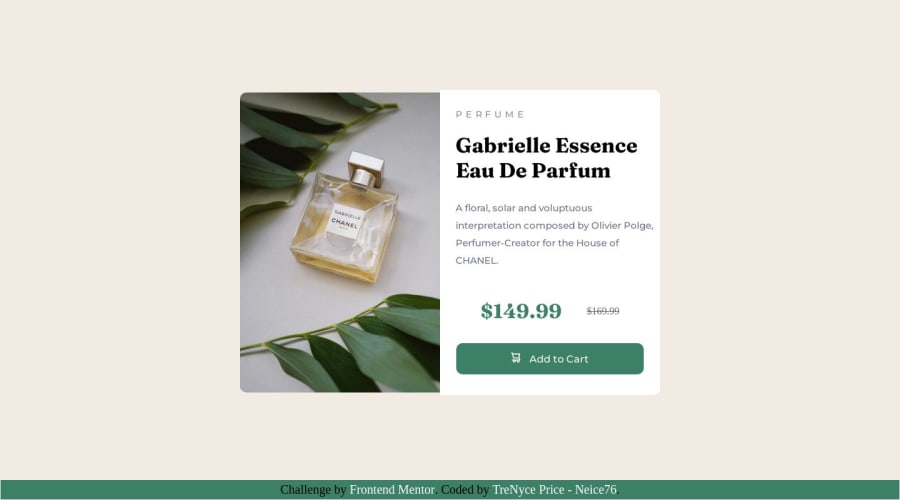The width and height of the screenshot is (900, 500).
Task: Click the Gabrielle Essence Eau De Parfum heading
Action: click(546, 158)
